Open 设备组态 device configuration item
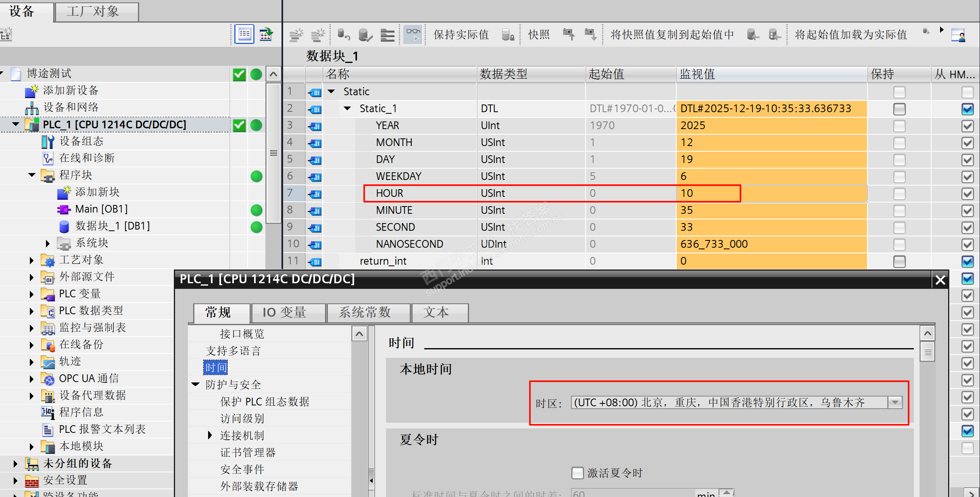Screen dimensions: 980x497 [x=81, y=141]
